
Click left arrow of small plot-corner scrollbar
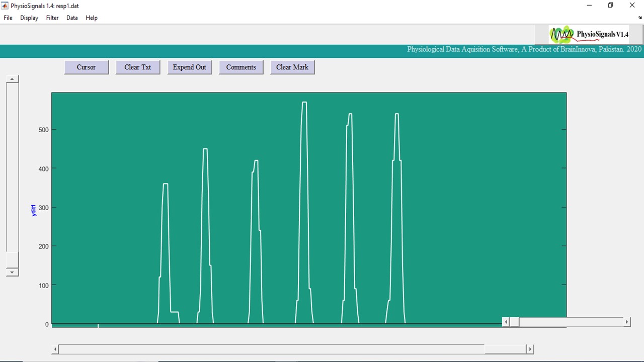(x=506, y=322)
